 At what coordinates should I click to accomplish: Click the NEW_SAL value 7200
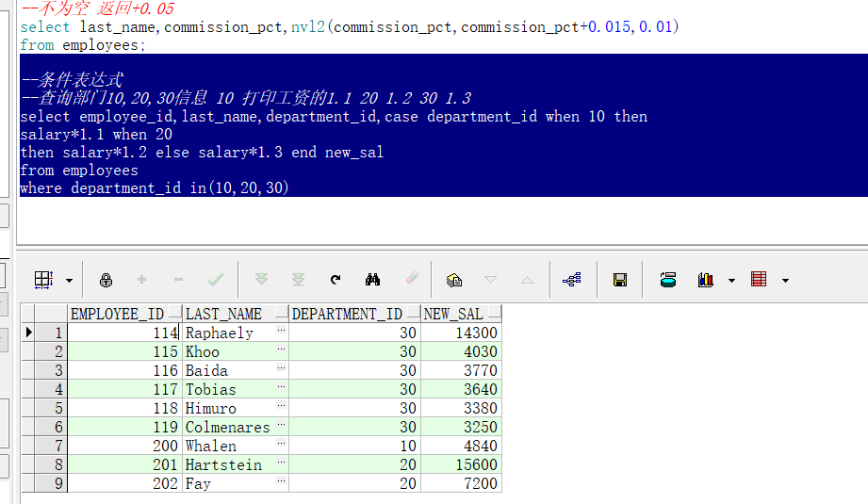pyautogui.click(x=461, y=483)
